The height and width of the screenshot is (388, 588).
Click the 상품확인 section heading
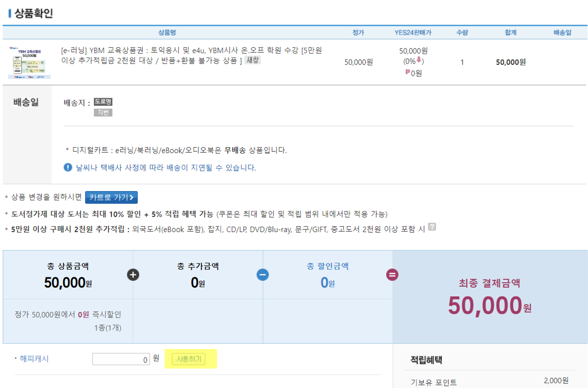point(34,13)
